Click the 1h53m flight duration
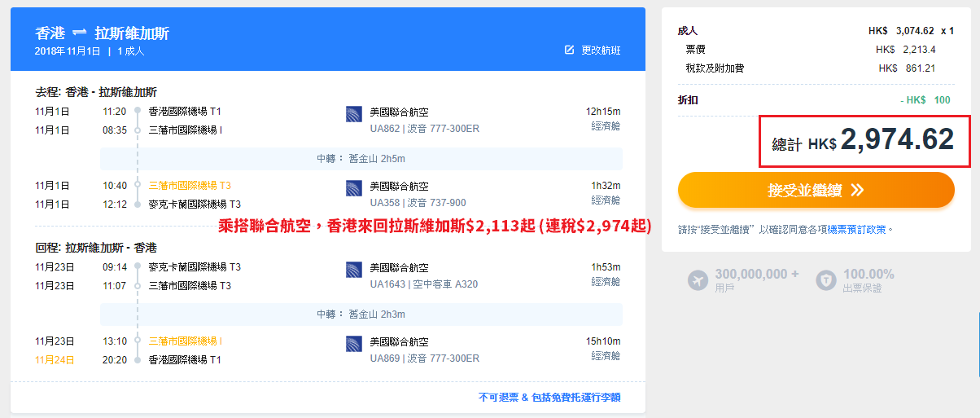 tap(606, 266)
